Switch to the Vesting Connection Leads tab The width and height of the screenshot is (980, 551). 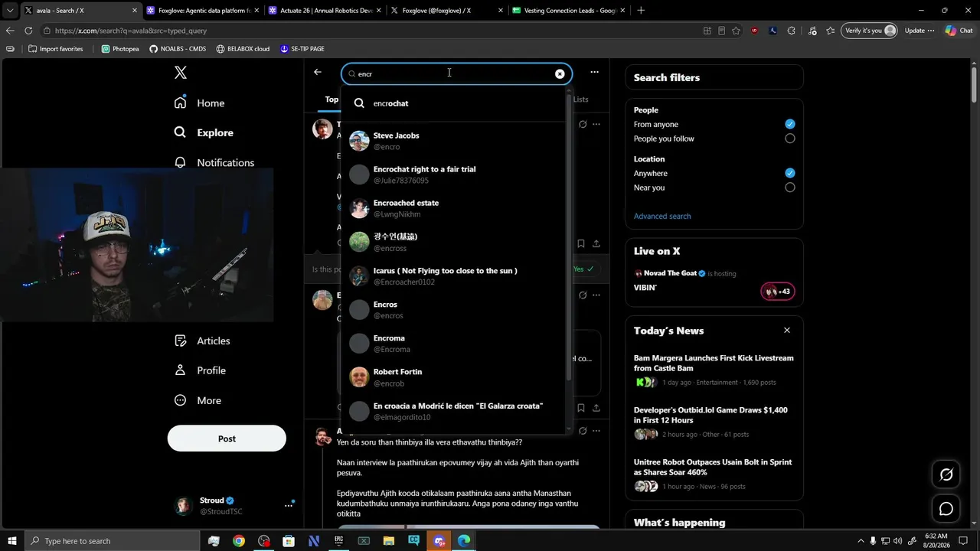click(x=569, y=10)
